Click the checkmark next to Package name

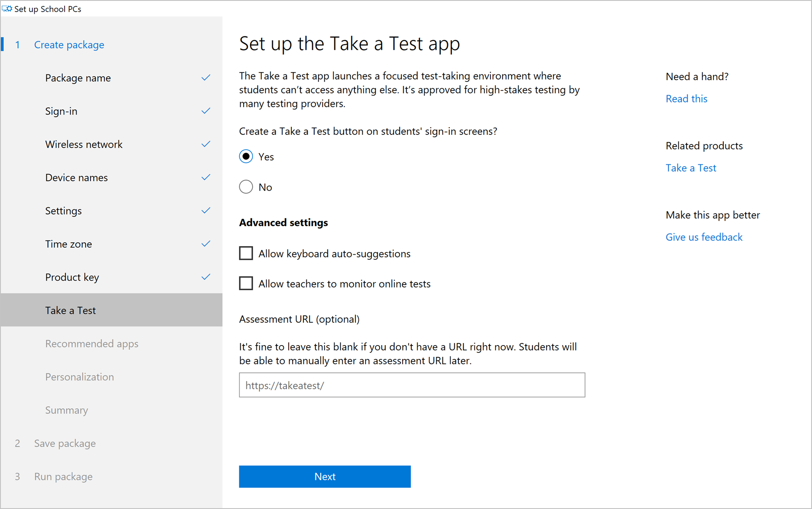pyautogui.click(x=206, y=78)
